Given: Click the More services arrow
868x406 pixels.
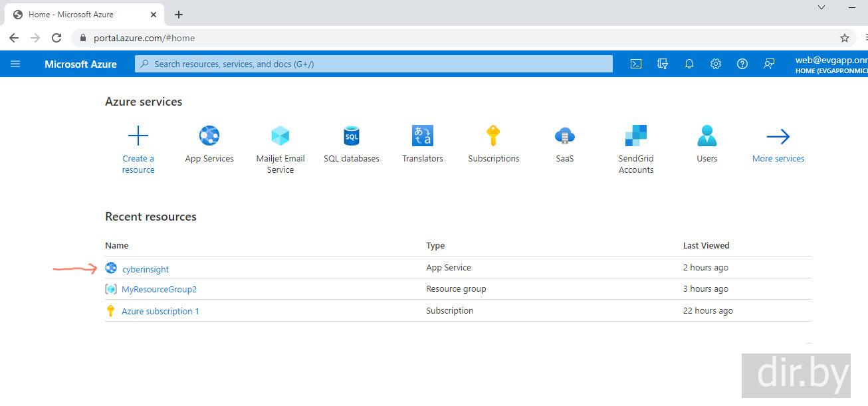Looking at the screenshot, I should click(x=778, y=138).
